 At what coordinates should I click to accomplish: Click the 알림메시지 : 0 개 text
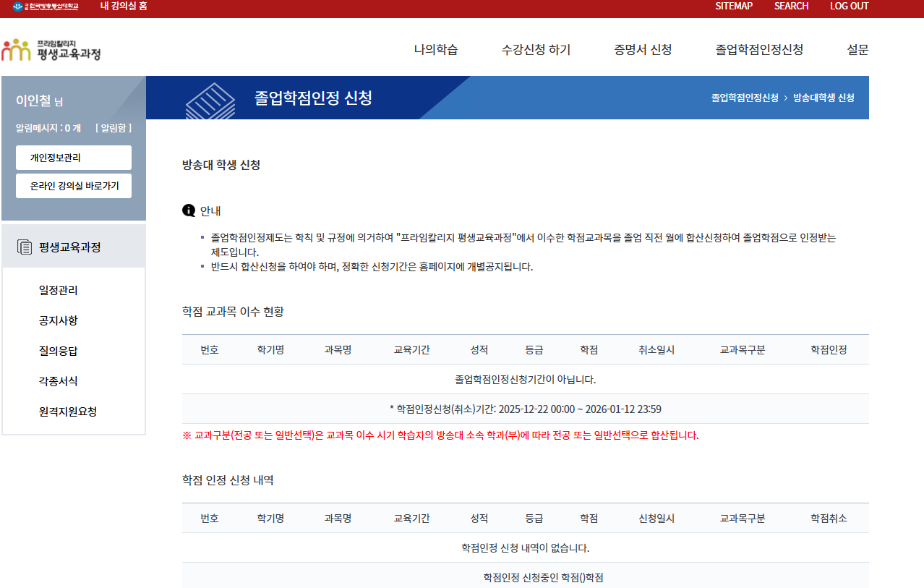48,128
